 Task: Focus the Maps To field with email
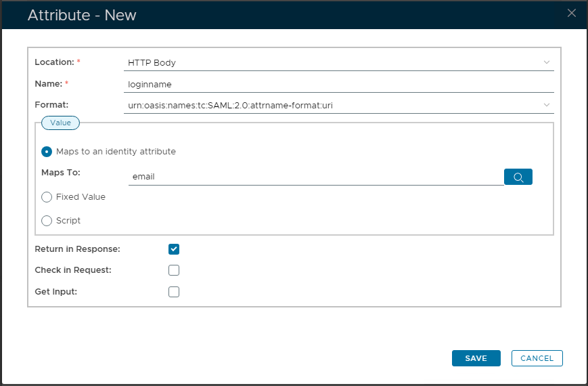point(315,177)
